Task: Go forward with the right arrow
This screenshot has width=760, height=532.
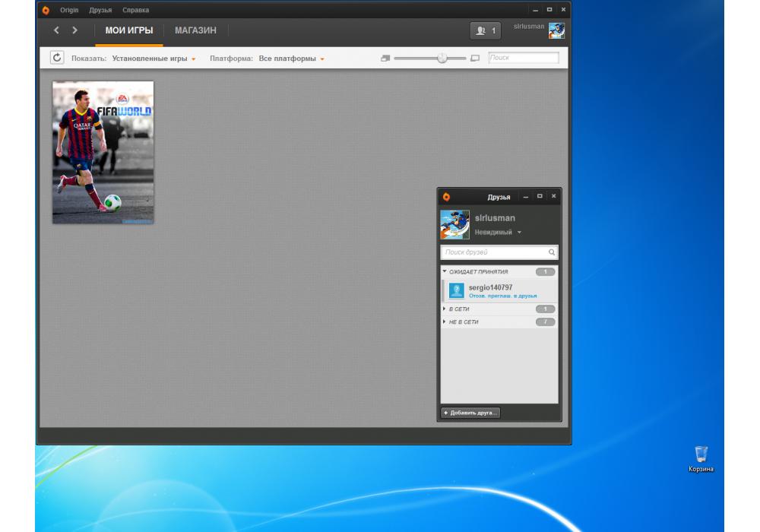Action: coord(74,30)
